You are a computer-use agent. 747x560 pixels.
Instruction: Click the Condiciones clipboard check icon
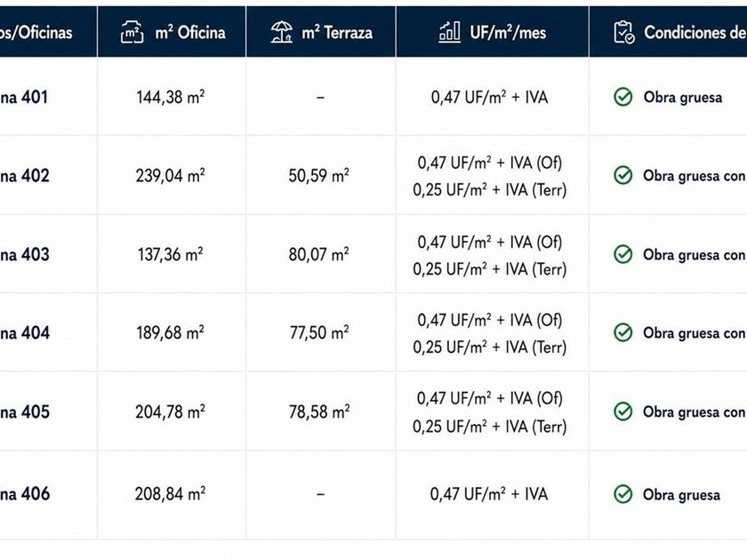click(624, 32)
